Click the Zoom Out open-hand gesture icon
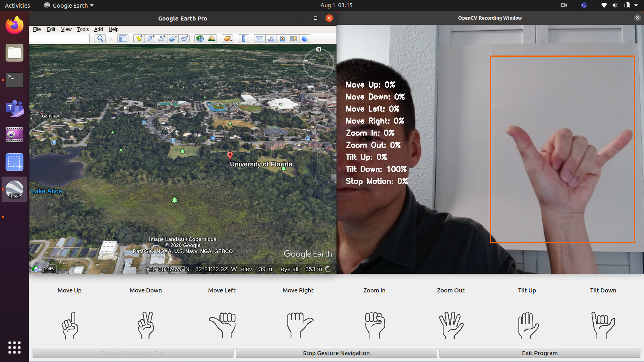644x362 pixels. click(451, 325)
